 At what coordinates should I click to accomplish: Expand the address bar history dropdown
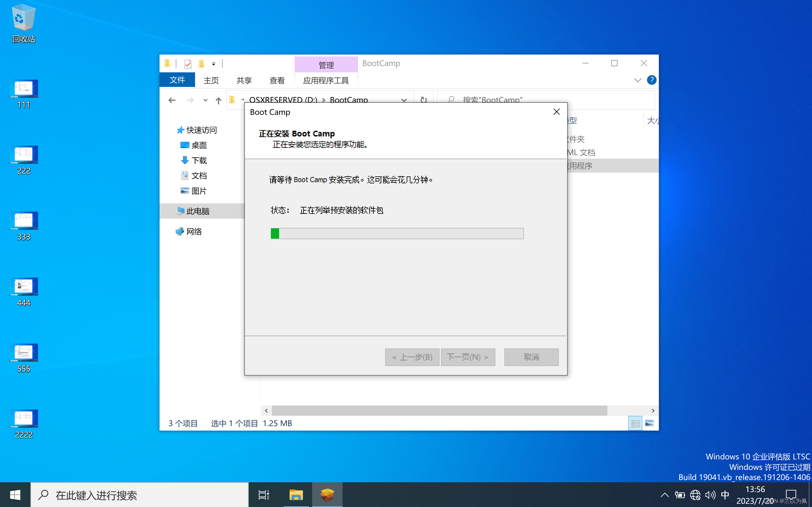404,100
